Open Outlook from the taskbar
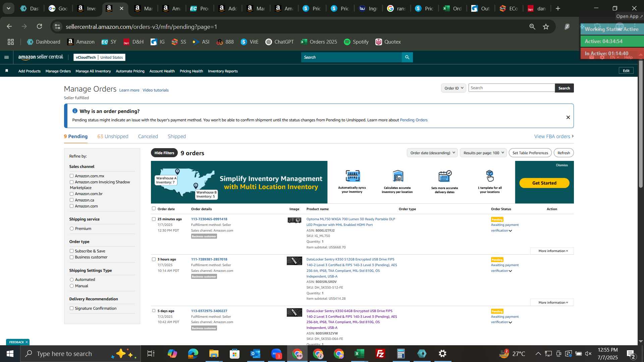 (256, 354)
